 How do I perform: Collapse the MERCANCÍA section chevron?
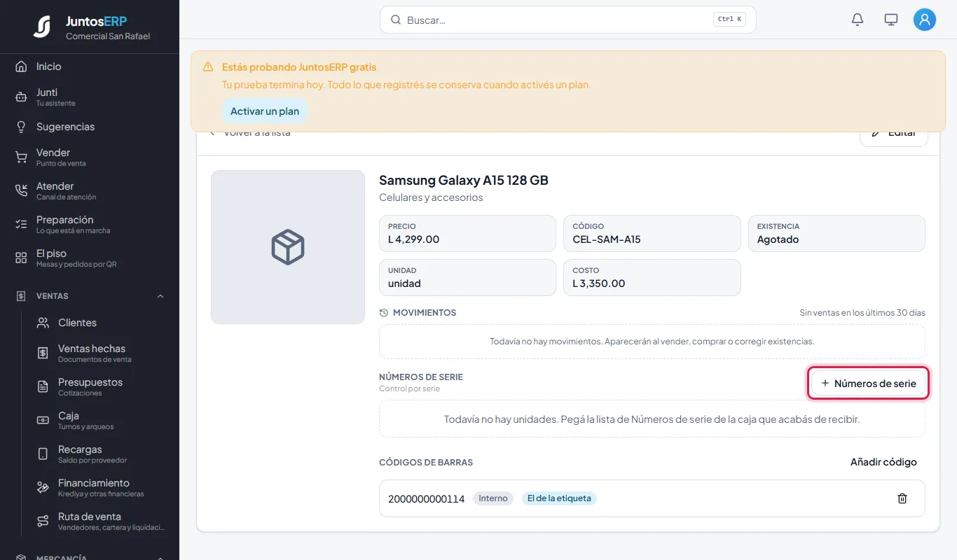(160, 557)
